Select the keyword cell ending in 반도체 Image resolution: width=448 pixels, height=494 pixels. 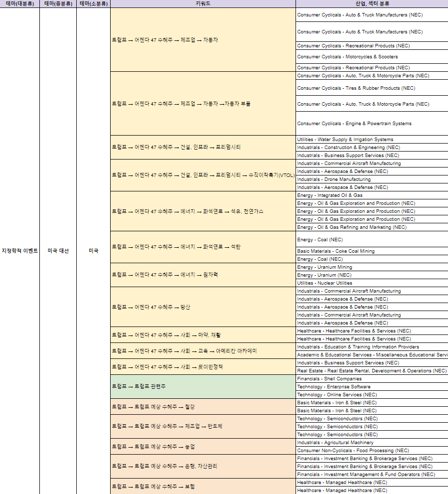pos(203,426)
